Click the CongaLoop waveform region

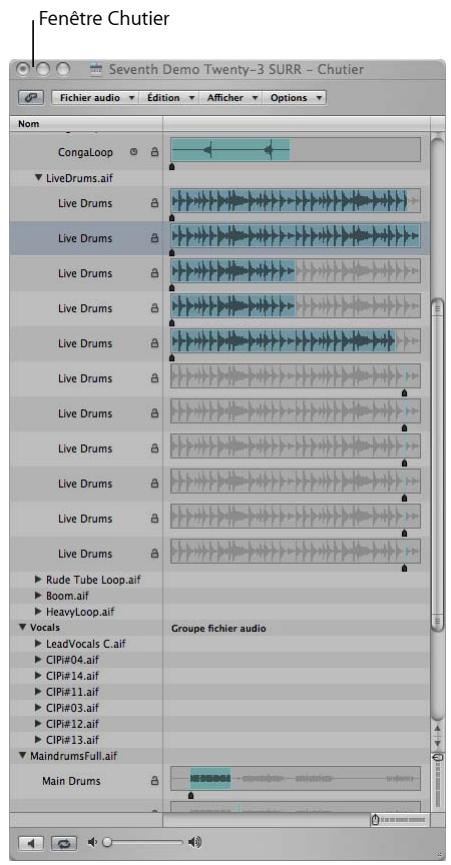(x=230, y=149)
